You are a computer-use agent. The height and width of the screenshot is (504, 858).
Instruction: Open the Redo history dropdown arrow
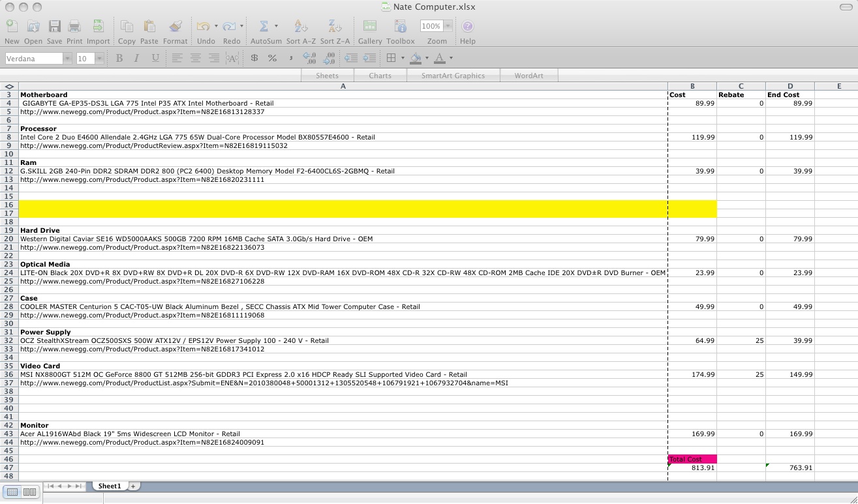coord(241,26)
